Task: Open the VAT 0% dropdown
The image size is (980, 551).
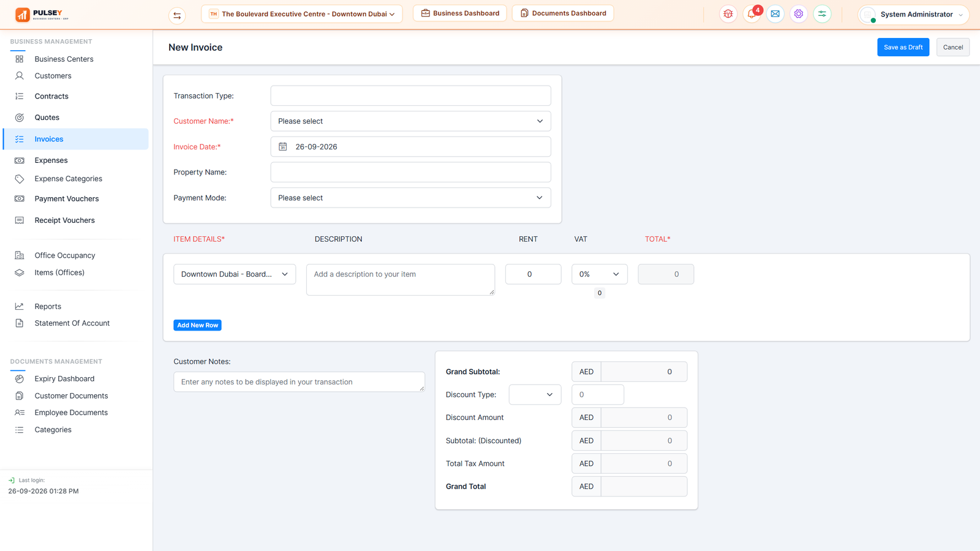Action: coord(600,274)
